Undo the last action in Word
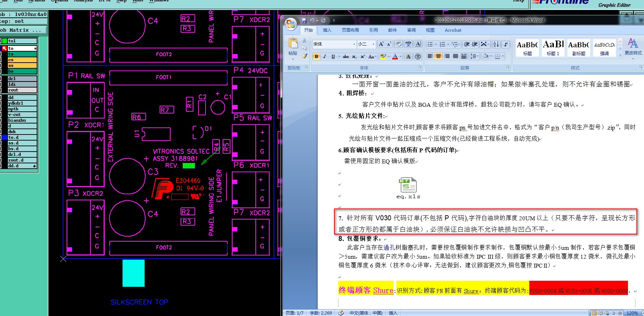 click(x=312, y=21)
